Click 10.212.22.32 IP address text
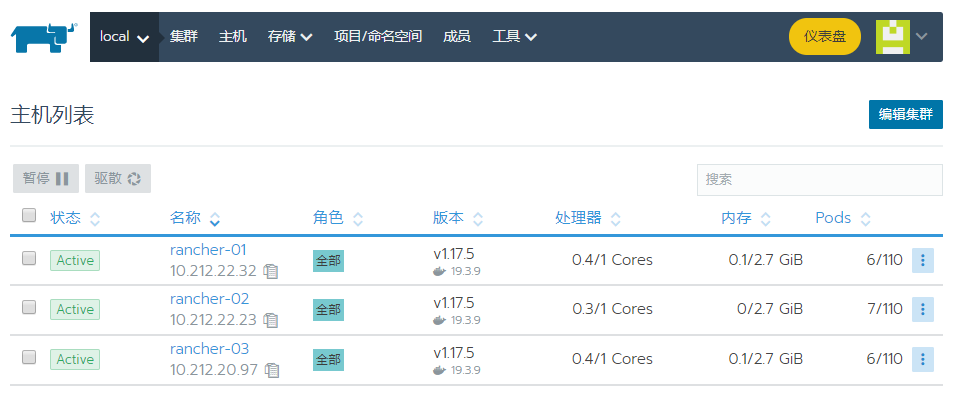This screenshot has width=953, height=416. tap(213, 271)
